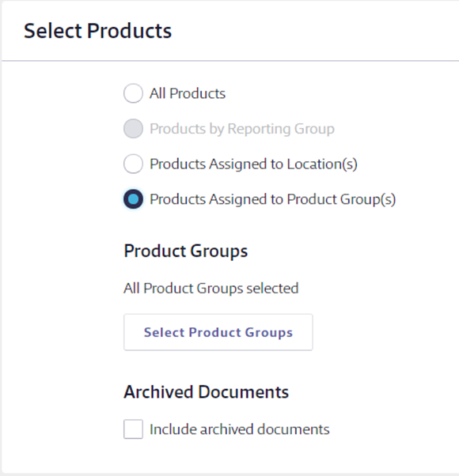Screen dimensions: 459x476
Task: Click the "Products by Reporting Group" label
Action: coord(242,129)
